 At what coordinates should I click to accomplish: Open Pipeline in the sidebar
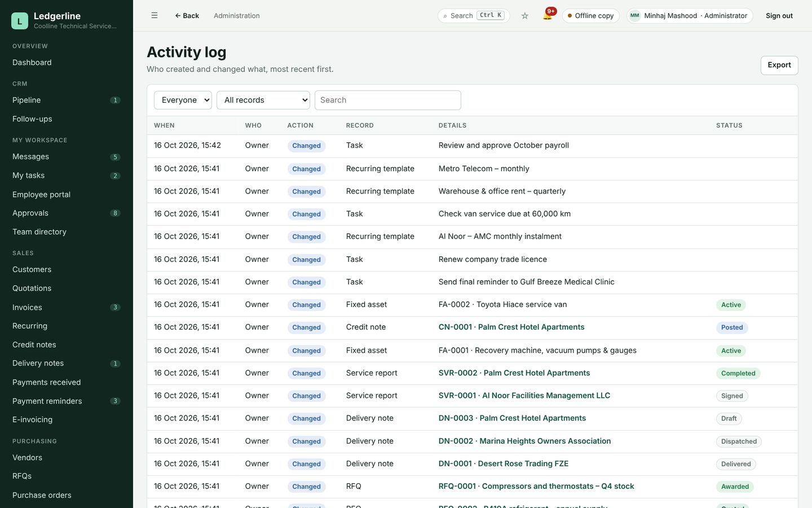pyautogui.click(x=67, y=100)
